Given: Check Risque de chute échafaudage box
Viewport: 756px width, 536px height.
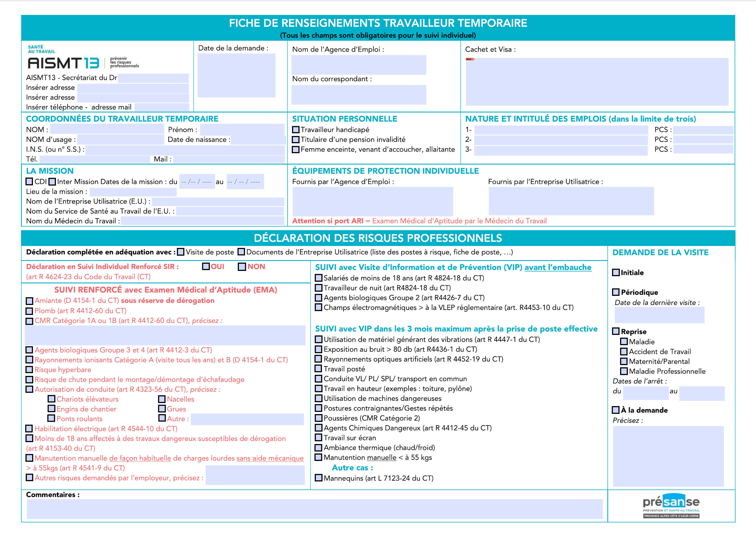Looking at the screenshot, I should click(29, 379).
